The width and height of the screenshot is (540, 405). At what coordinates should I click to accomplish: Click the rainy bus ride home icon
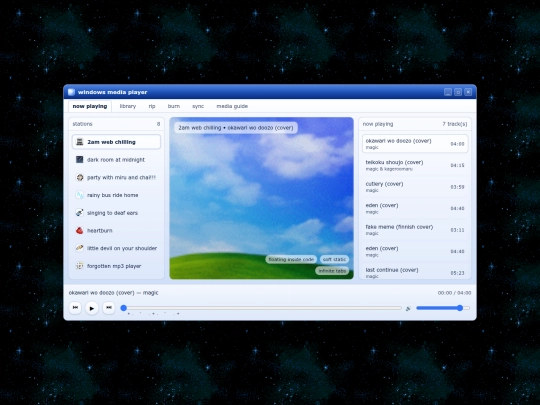(x=80, y=195)
